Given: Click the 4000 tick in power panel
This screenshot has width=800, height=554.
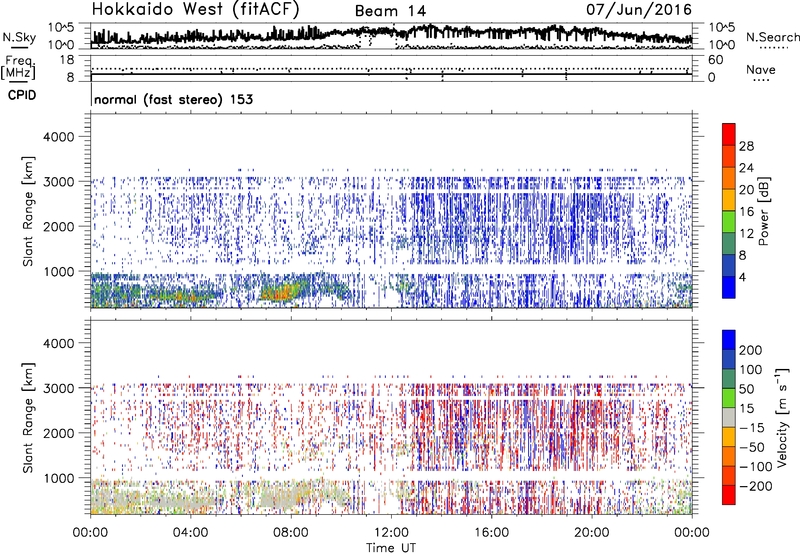Looking at the screenshot, I should click(x=58, y=137).
